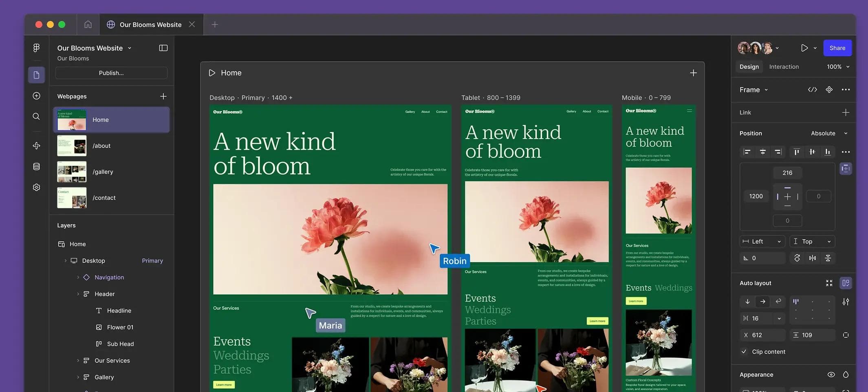Open the search icon in left rail
This screenshot has width=868, height=392.
tap(36, 117)
